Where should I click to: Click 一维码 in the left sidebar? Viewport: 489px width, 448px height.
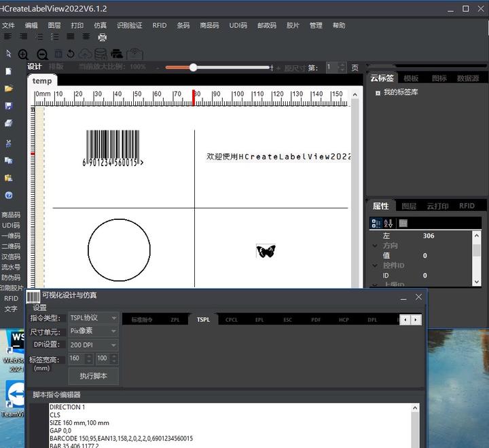(11, 236)
